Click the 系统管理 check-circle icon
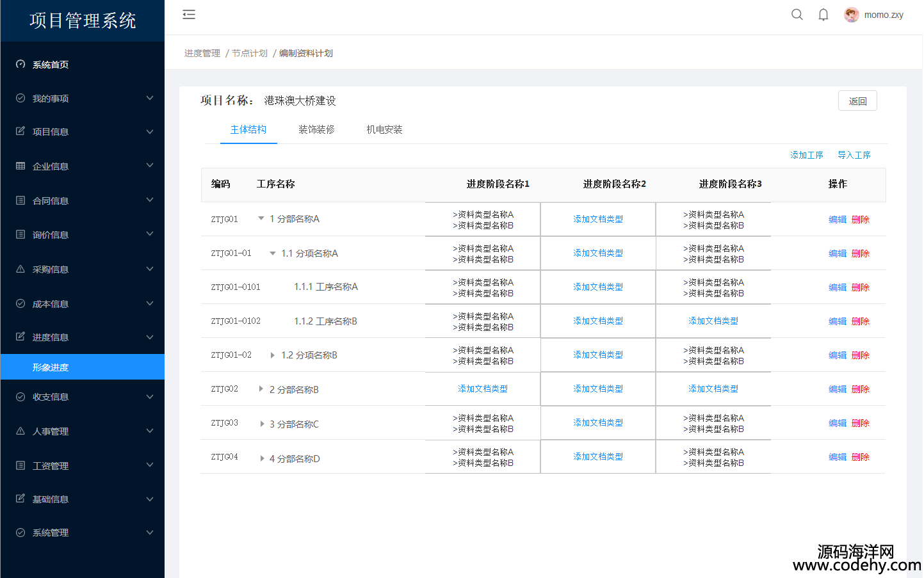Screen dimensions: 924x578 (x=20, y=533)
